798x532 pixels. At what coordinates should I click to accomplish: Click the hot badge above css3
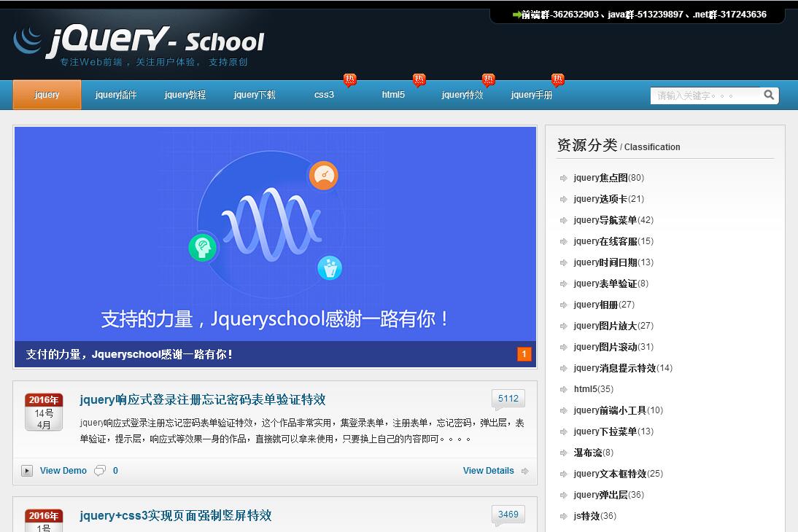(x=350, y=79)
